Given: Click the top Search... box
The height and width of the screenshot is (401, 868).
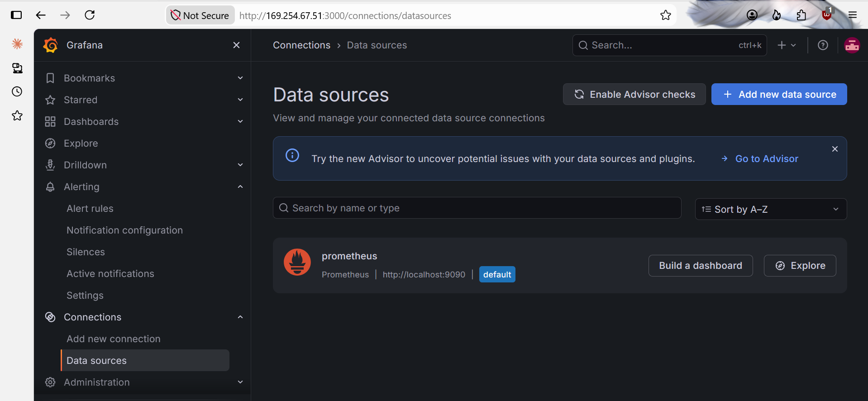Looking at the screenshot, I should click(669, 45).
